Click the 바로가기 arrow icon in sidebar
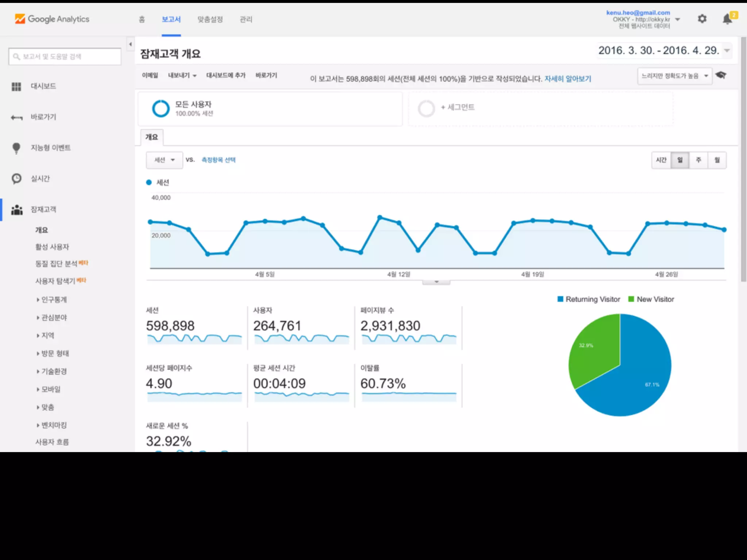 [16, 117]
